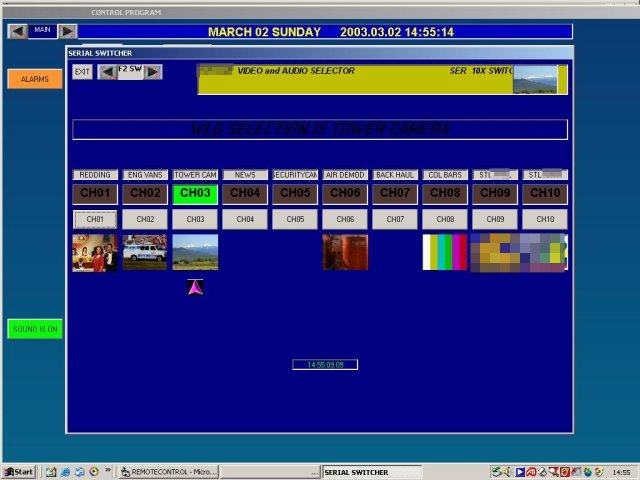
Task: Select the color bars preview thumbnail
Action: click(445, 252)
